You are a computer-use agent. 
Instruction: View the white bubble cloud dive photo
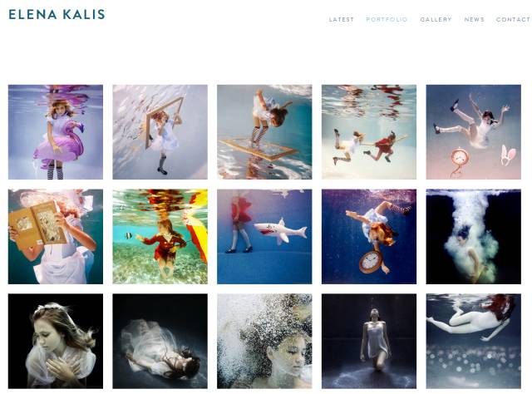474,237
